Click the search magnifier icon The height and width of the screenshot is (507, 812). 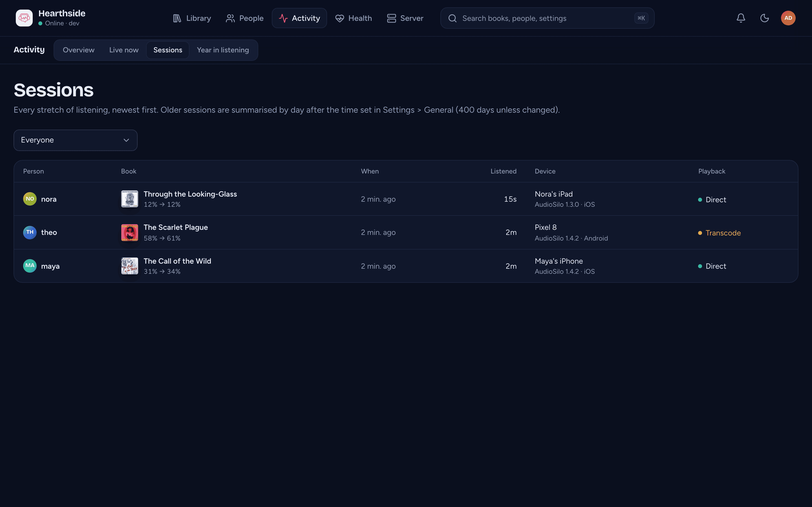(x=452, y=18)
